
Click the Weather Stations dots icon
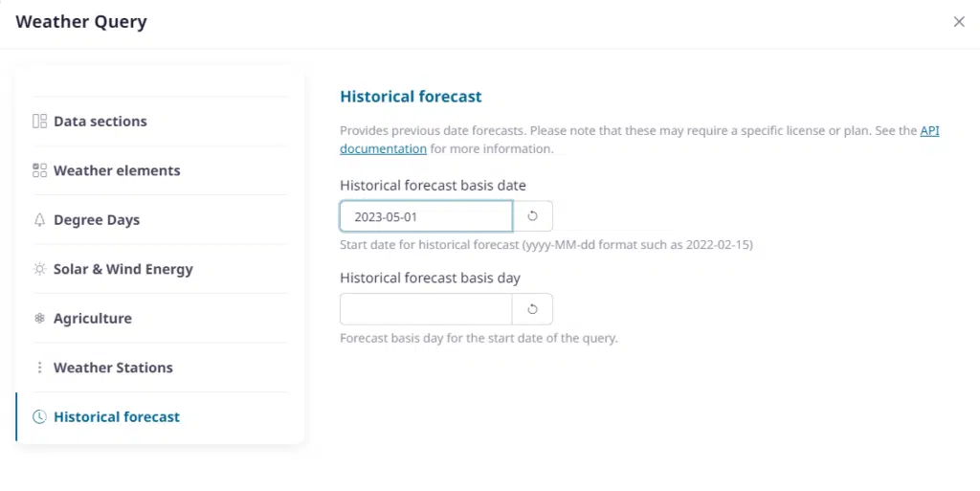[x=39, y=368]
